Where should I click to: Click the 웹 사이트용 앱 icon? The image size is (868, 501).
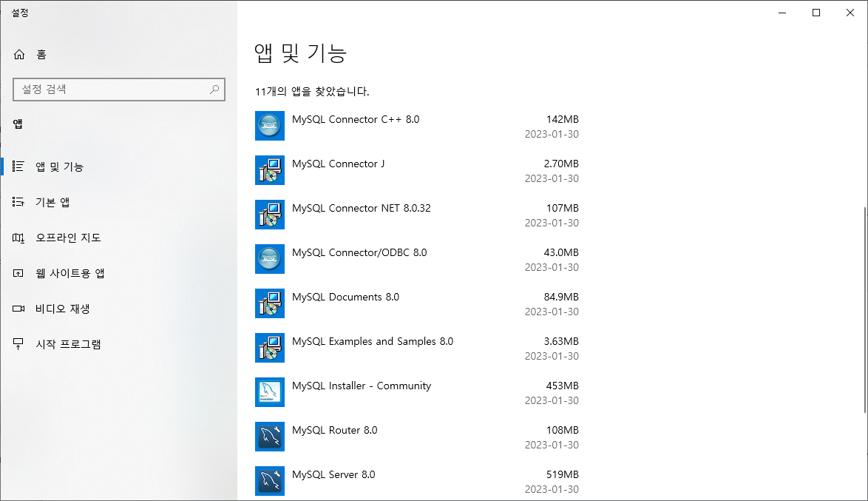[18, 273]
